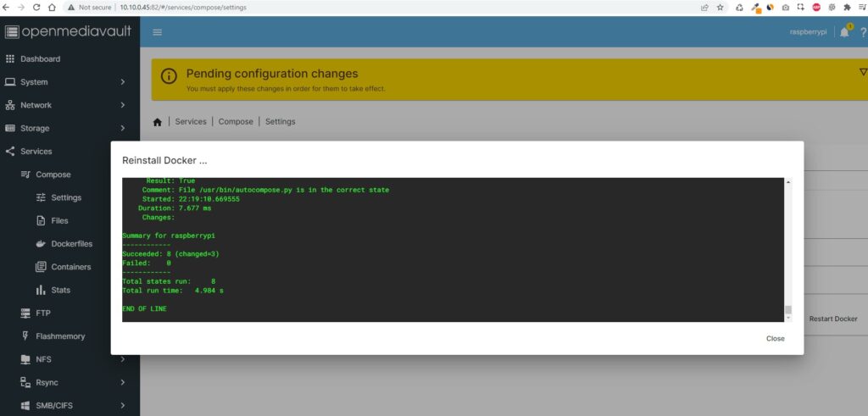Screen dimensions: 868x416
Task: Click the 'Not secure' site warning
Action: tap(90, 8)
